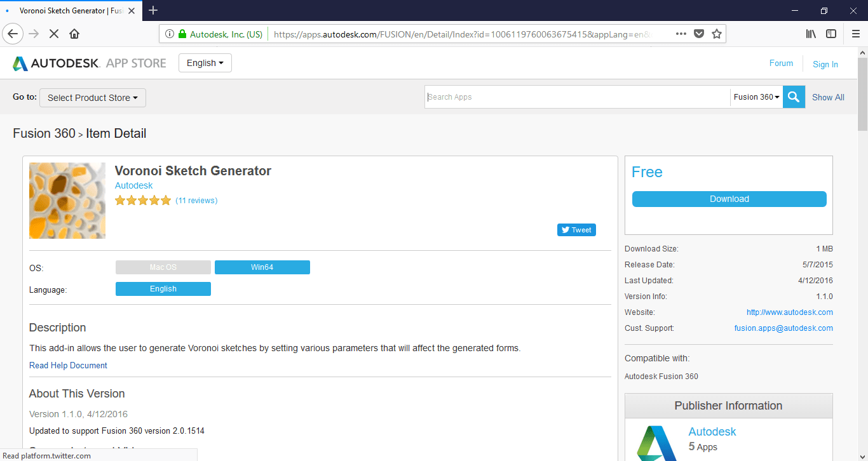Click the Show All link
The width and height of the screenshot is (868, 461).
tap(828, 97)
